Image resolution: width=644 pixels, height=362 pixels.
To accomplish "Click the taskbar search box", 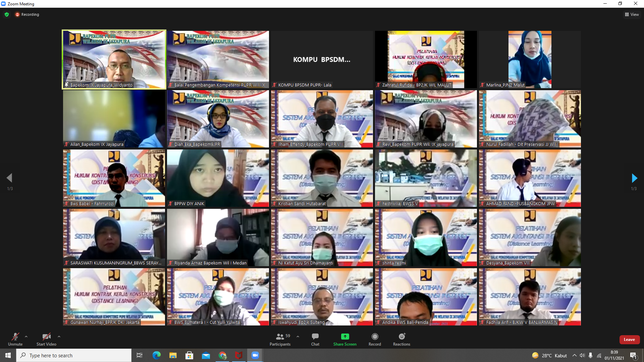I will tap(74, 355).
